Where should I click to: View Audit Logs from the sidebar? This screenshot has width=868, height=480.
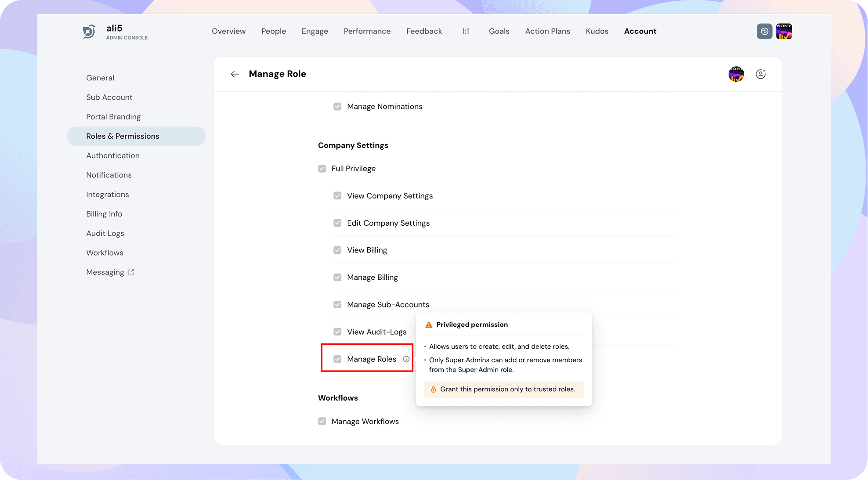tap(136, 233)
